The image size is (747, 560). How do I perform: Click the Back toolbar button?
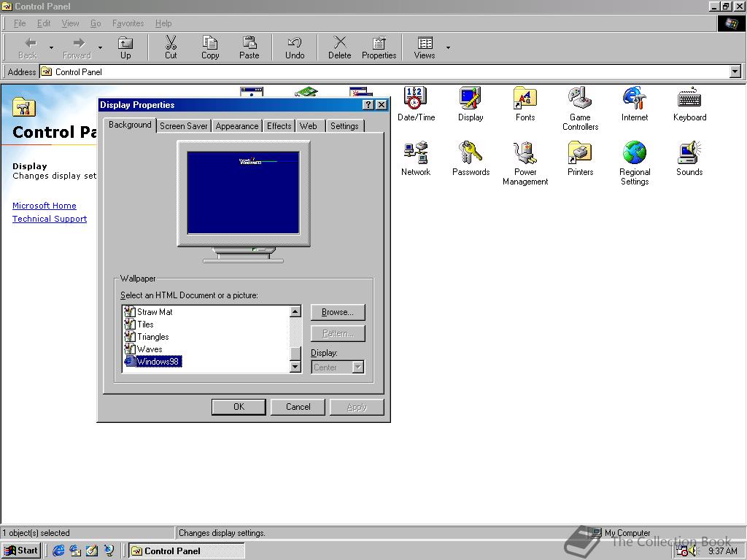[28, 47]
